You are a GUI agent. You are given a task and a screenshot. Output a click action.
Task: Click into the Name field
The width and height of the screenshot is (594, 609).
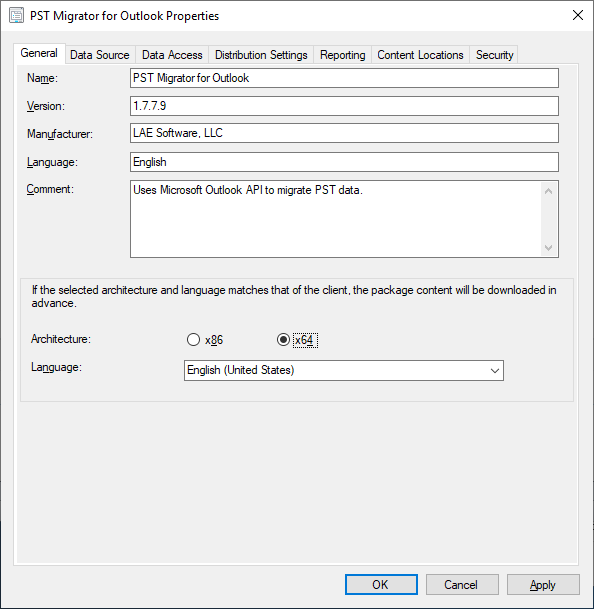pyautogui.click(x=344, y=78)
